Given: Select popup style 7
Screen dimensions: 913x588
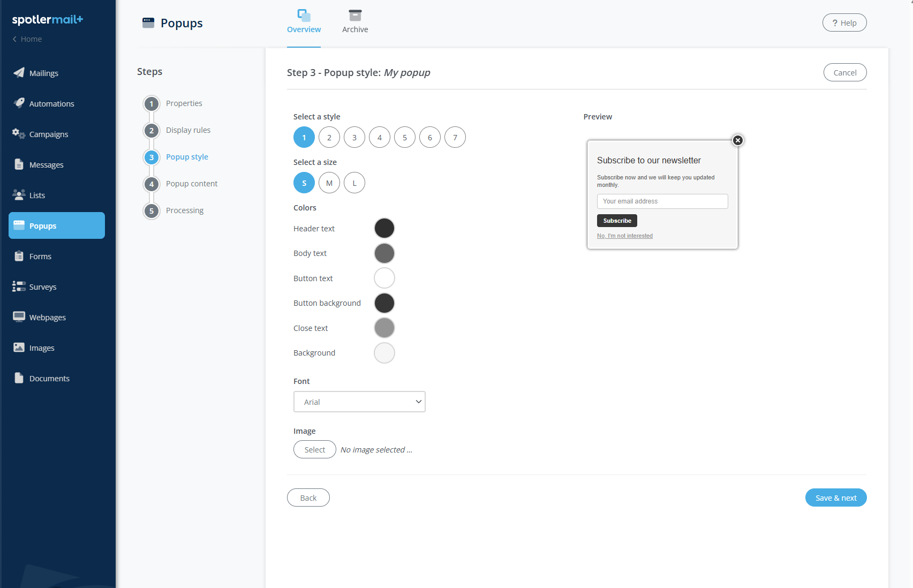Looking at the screenshot, I should click(455, 138).
